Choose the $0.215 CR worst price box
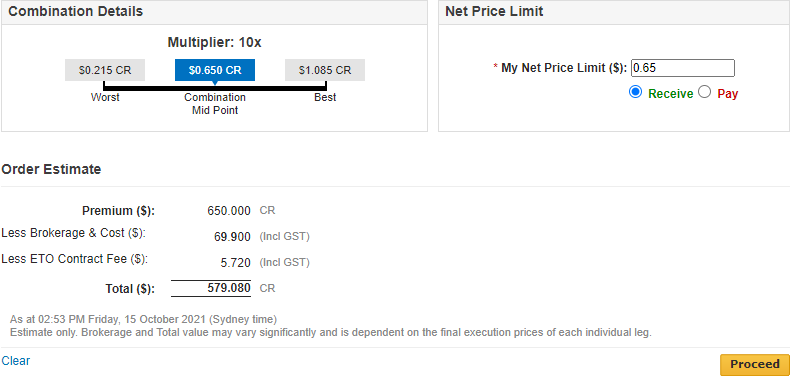Screen dimensions: 796x380 click(105, 70)
